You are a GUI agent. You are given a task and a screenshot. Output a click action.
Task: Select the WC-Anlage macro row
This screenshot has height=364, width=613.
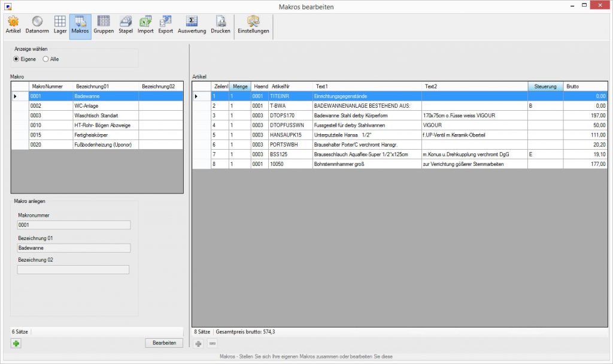tap(86, 106)
